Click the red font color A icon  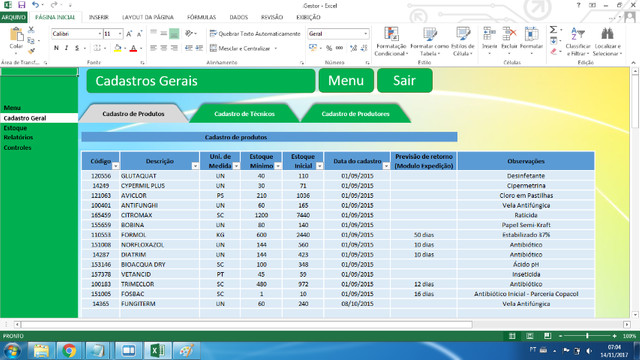[133, 48]
